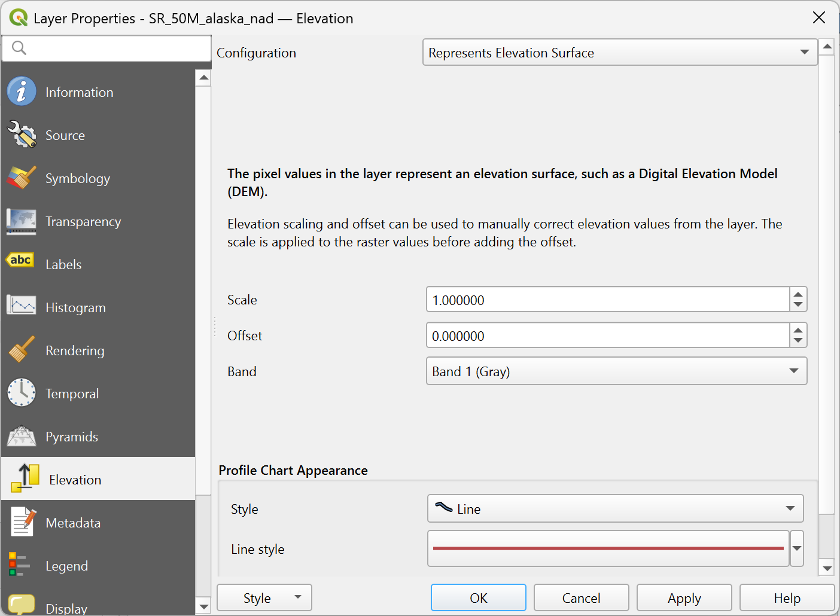840x616 pixels.
Task: Decrease the Offset value with down arrow
Action: tap(798, 341)
